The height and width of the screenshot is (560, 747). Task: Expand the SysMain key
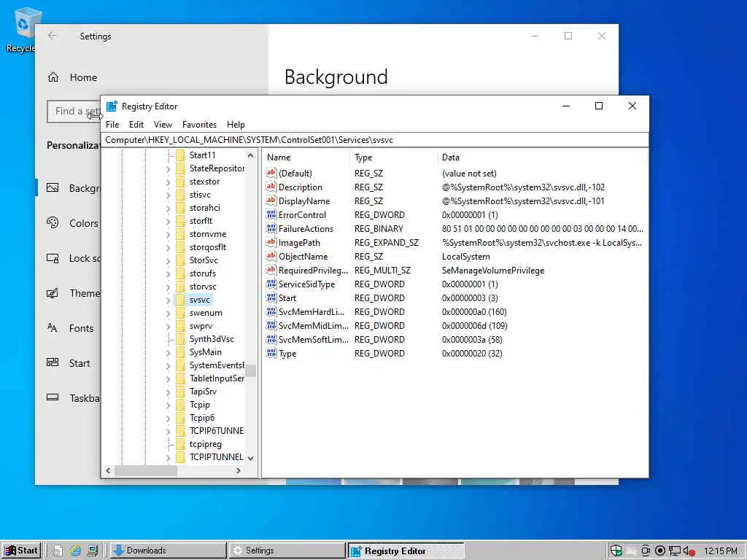tap(169, 352)
